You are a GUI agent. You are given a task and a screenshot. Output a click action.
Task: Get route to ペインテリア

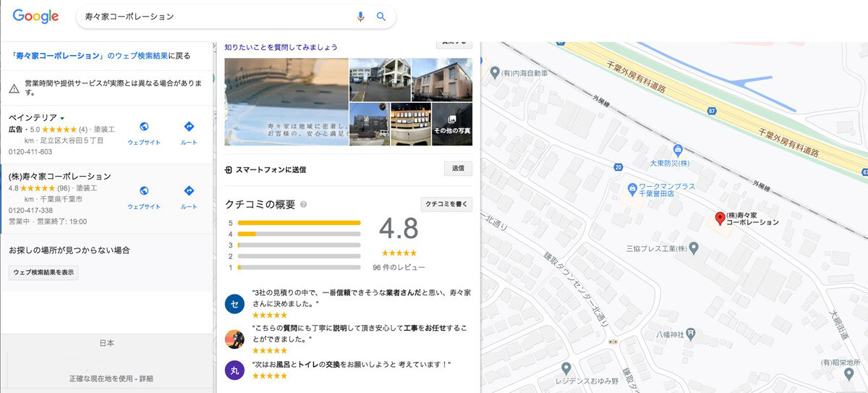(189, 127)
